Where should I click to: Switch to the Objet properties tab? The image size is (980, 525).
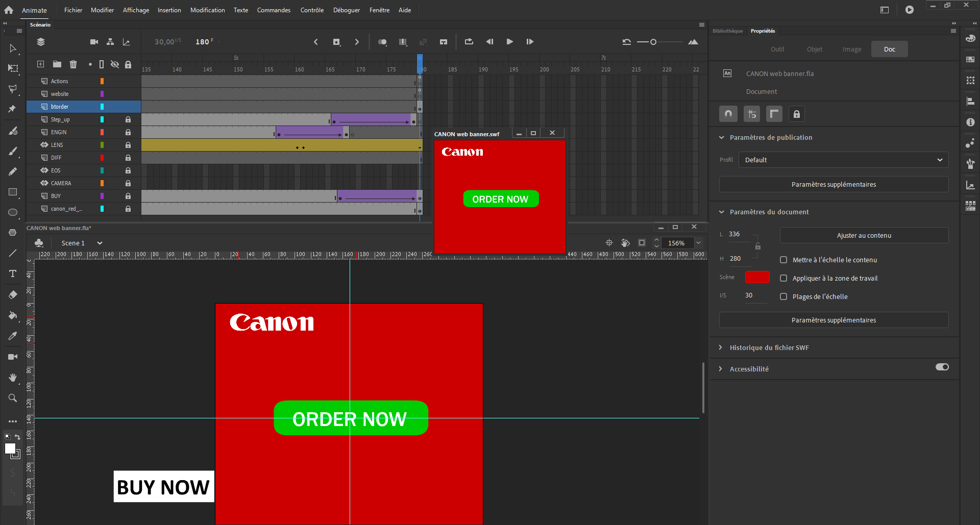pyautogui.click(x=814, y=49)
